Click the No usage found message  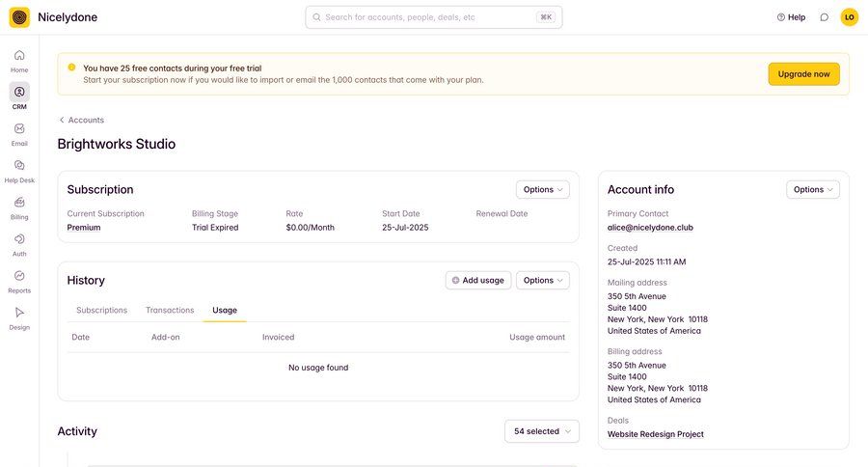tap(318, 368)
